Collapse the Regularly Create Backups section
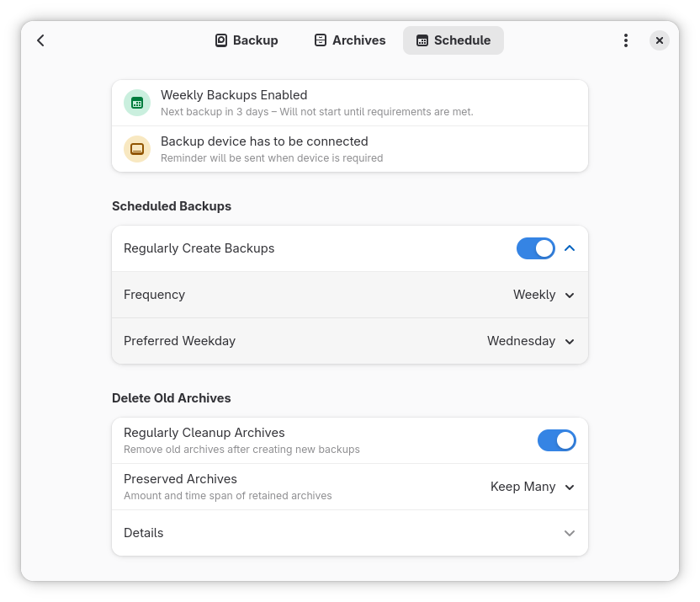This screenshot has width=700, height=602. click(x=570, y=248)
